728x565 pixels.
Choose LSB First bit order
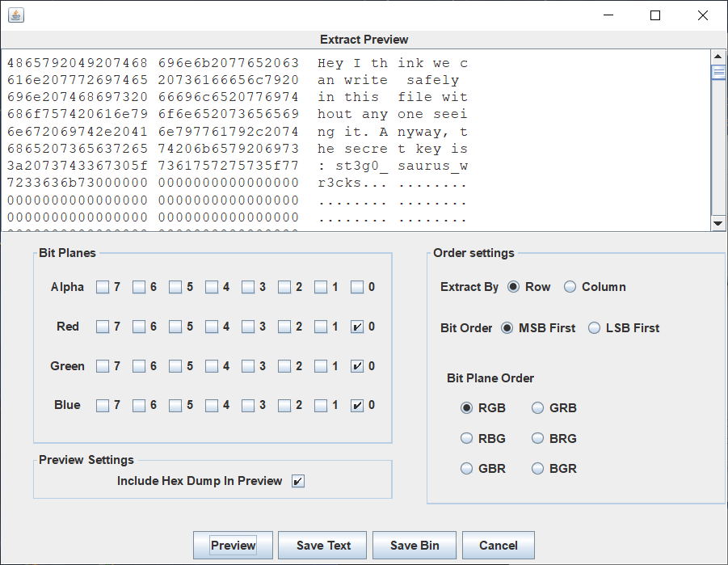coord(595,328)
